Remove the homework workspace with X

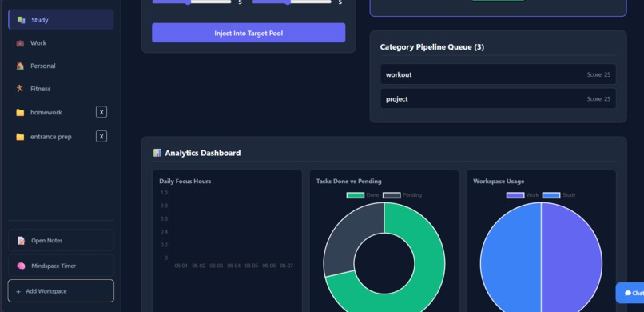(x=101, y=112)
